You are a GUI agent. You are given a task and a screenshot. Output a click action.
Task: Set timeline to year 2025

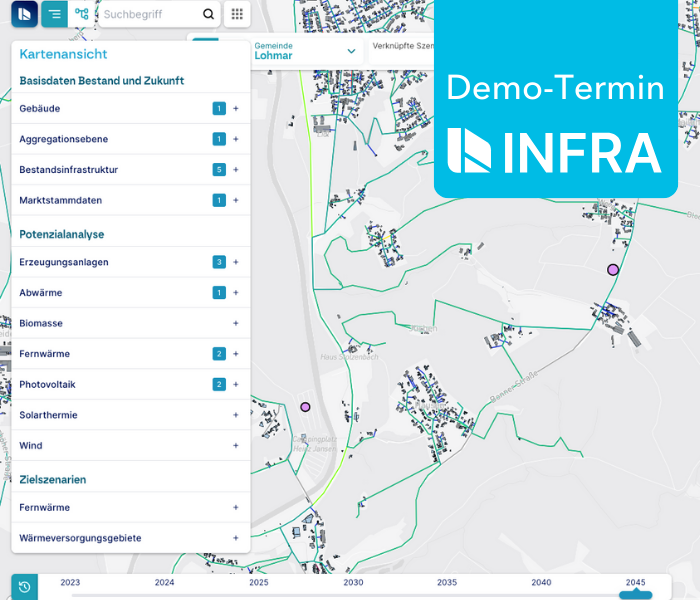(x=258, y=582)
